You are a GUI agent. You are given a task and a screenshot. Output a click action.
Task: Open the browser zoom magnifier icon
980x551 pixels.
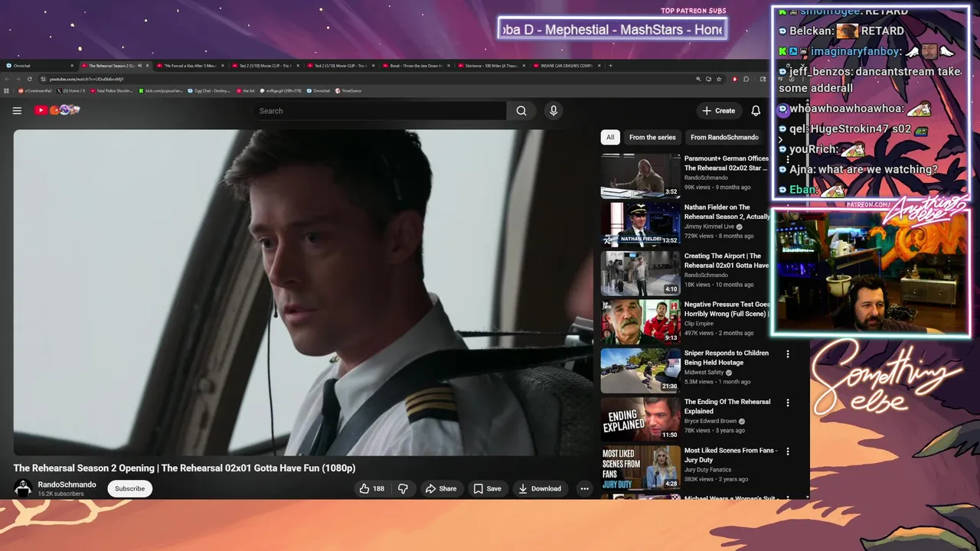coord(698,79)
